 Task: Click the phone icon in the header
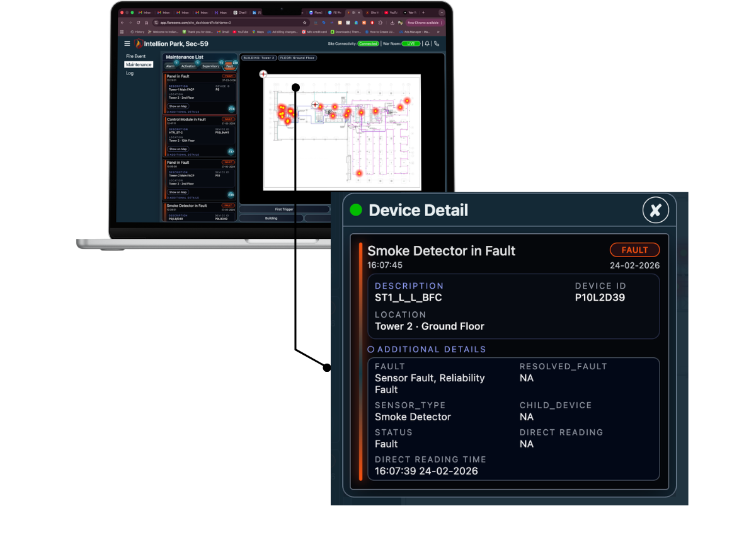click(436, 43)
